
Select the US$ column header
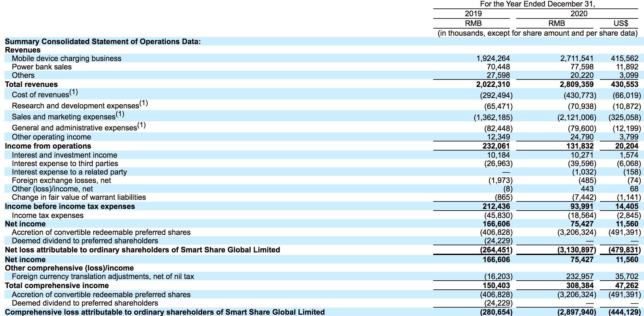(x=621, y=23)
